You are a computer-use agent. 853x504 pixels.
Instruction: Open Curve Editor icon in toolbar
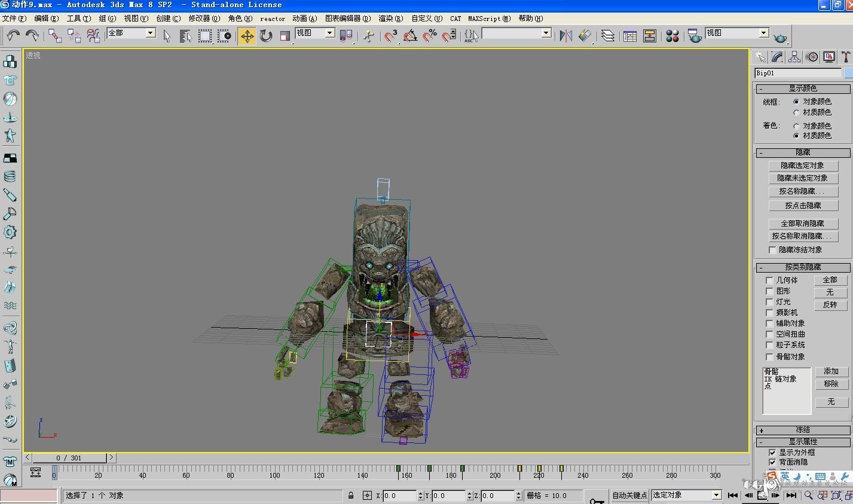(x=630, y=36)
